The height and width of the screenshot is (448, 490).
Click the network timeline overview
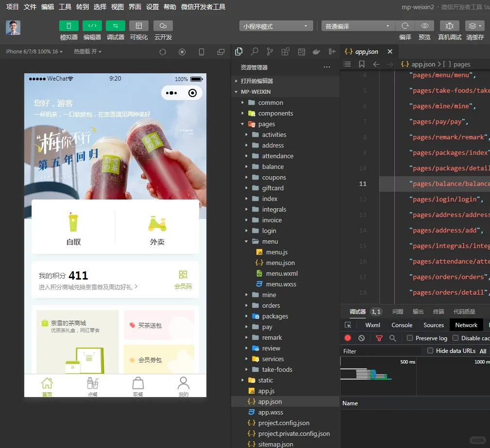[x=415, y=377]
